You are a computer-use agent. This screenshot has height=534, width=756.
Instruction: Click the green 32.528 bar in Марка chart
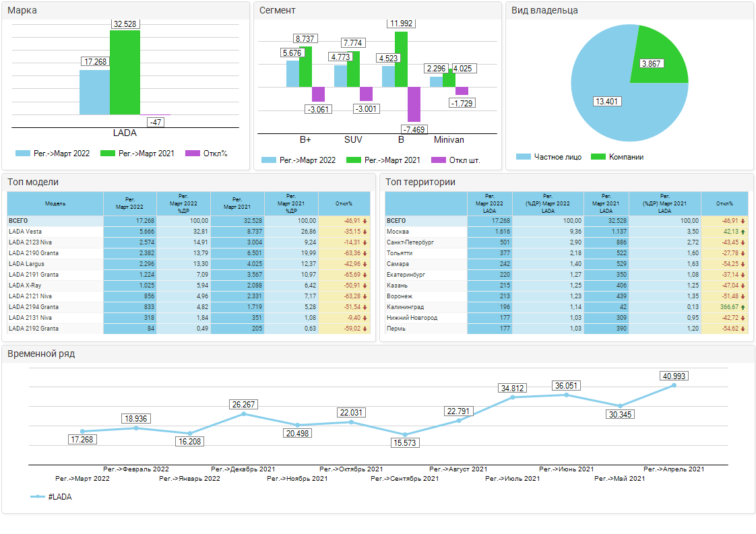pos(125,73)
